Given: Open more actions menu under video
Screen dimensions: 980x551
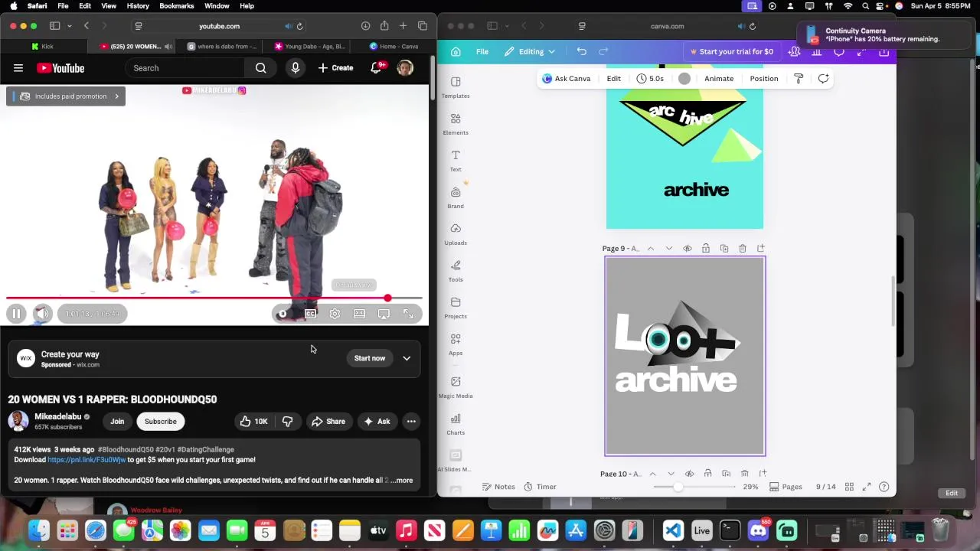Looking at the screenshot, I should click(x=411, y=422).
